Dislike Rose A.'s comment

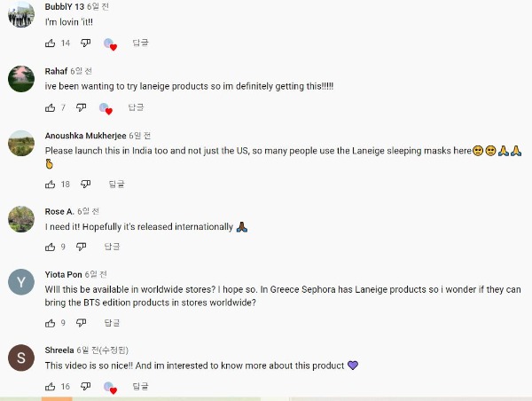click(81, 247)
